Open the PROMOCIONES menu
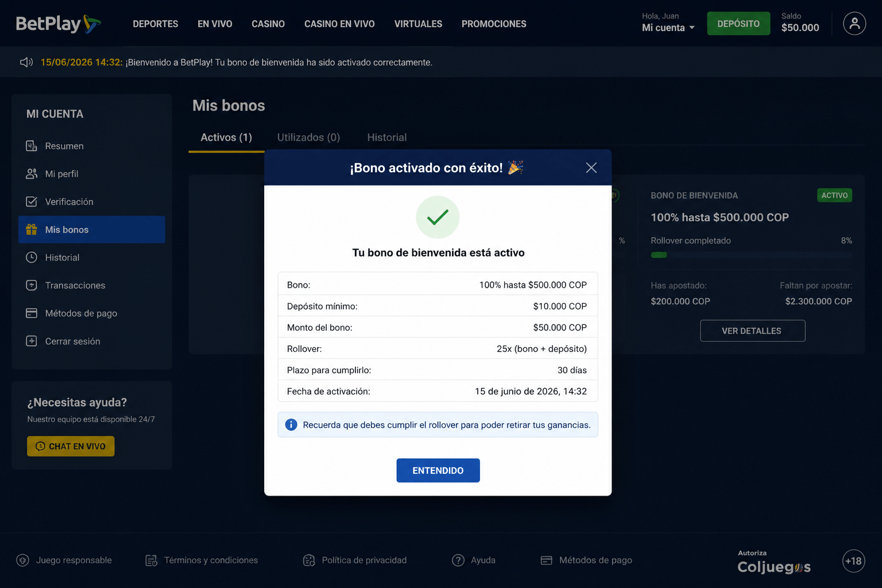Screen dimensions: 882x588 (494, 24)
